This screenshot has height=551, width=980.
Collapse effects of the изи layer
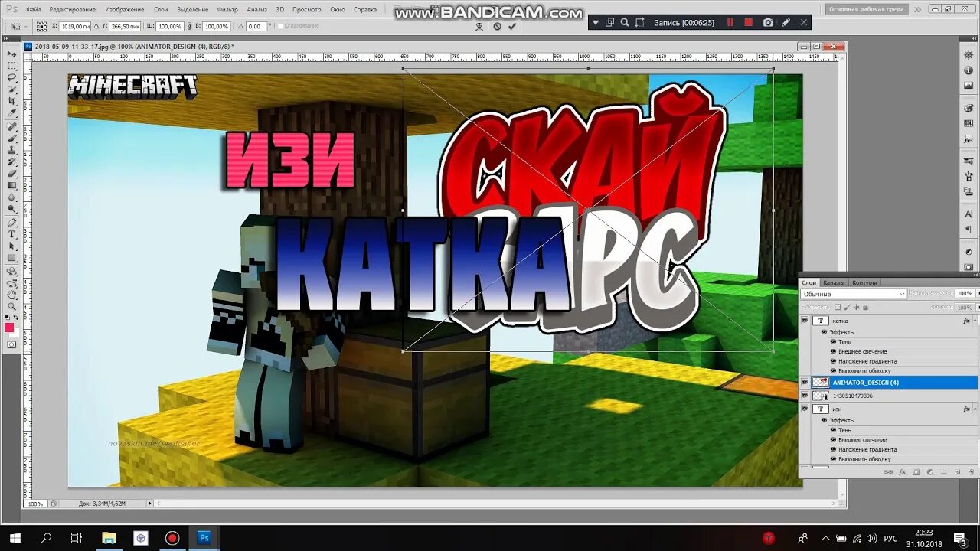click(975, 409)
